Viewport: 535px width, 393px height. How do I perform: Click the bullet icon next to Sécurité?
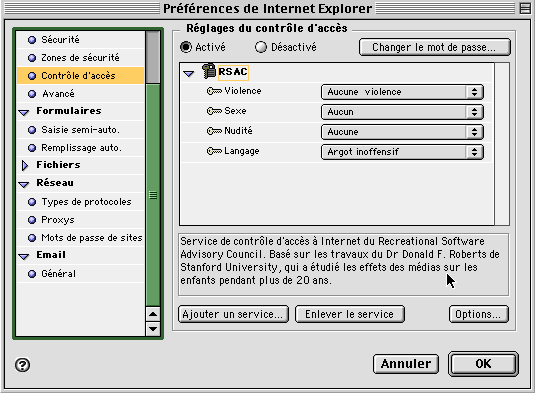click(x=32, y=40)
